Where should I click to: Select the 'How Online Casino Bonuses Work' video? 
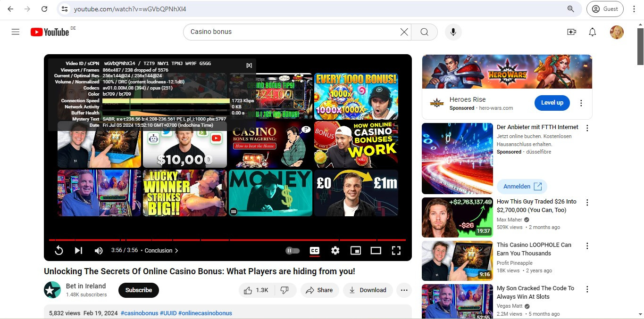click(x=356, y=144)
